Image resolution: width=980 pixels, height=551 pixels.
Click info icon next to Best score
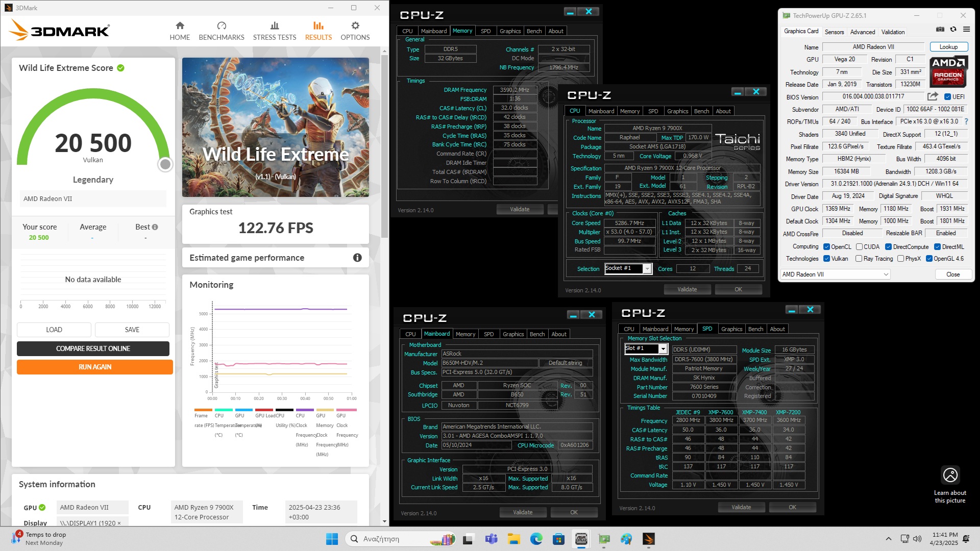coord(155,227)
